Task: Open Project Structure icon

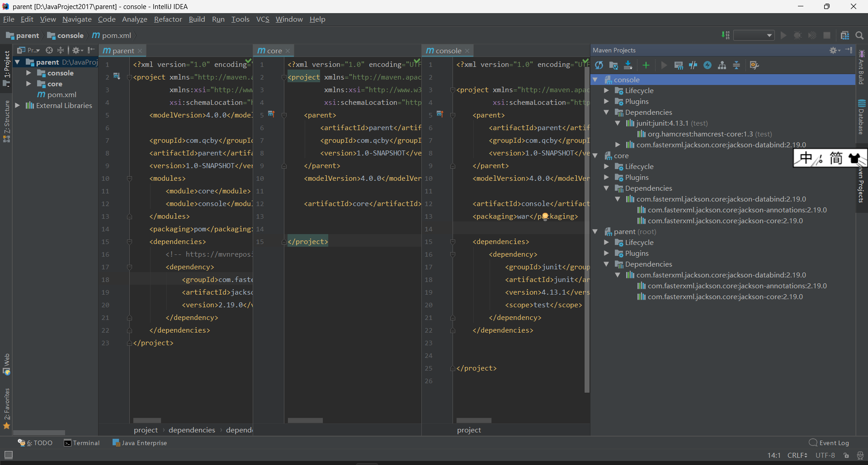Action: [844, 35]
